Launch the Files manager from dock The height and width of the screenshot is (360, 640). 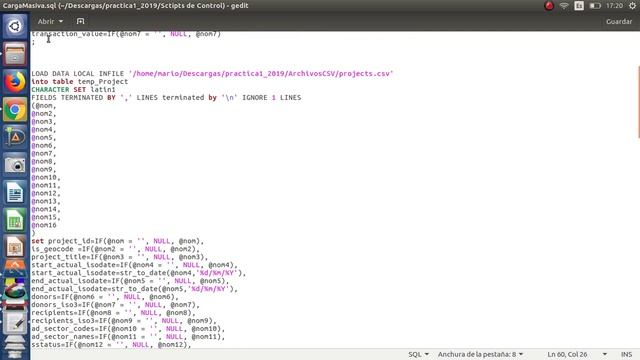coord(15,54)
